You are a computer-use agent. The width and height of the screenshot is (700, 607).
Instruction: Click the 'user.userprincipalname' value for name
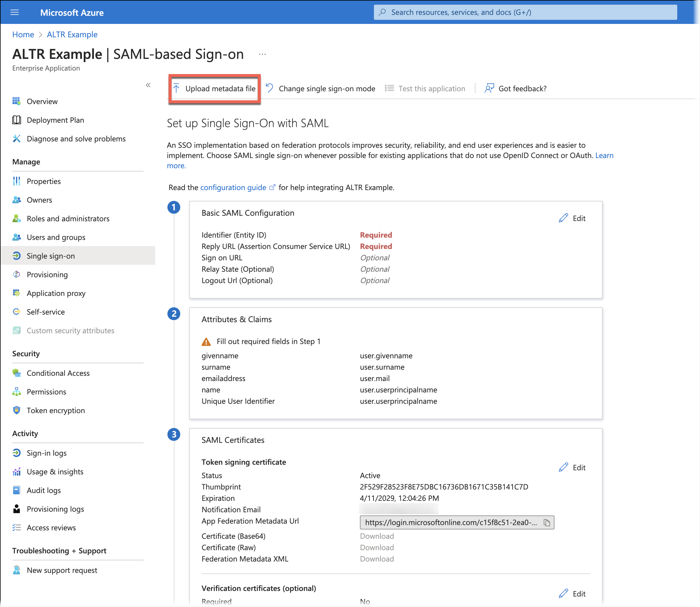tap(398, 390)
